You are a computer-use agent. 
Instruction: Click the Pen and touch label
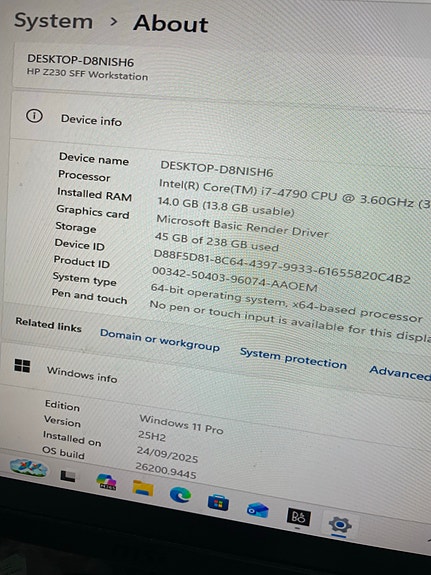89,296
